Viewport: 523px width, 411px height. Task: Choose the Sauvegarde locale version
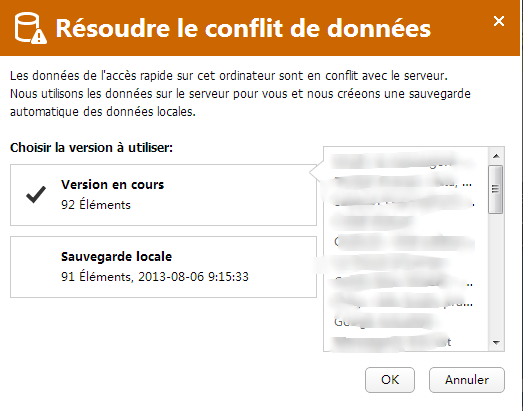(163, 267)
